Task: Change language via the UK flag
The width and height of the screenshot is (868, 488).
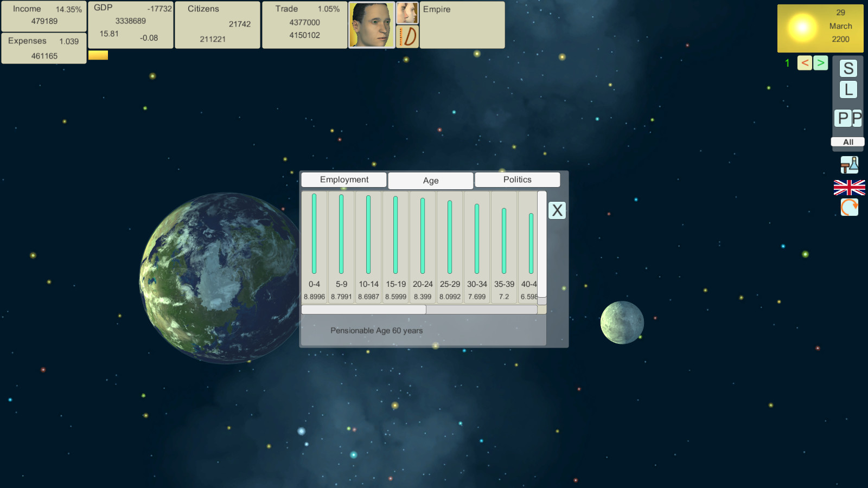Action: [849, 188]
